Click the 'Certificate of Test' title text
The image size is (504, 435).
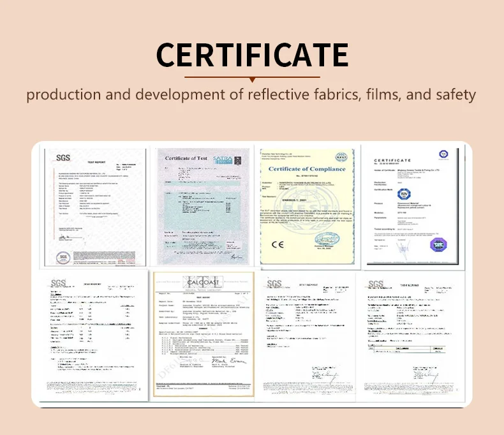pyautogui.click(x=186, y=158)
